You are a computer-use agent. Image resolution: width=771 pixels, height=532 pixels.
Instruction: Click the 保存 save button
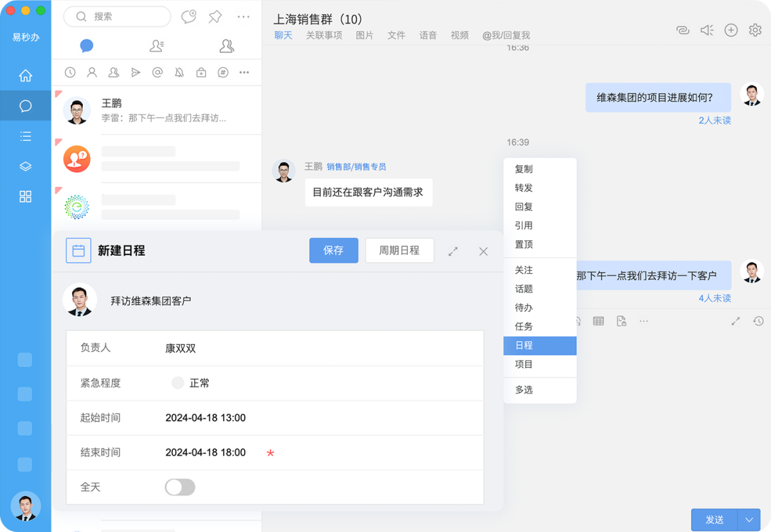(333, 251)
